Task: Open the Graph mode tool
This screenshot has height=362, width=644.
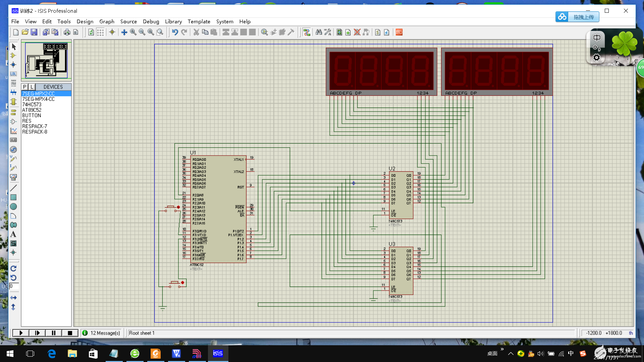Action: (x=13, y=131)
